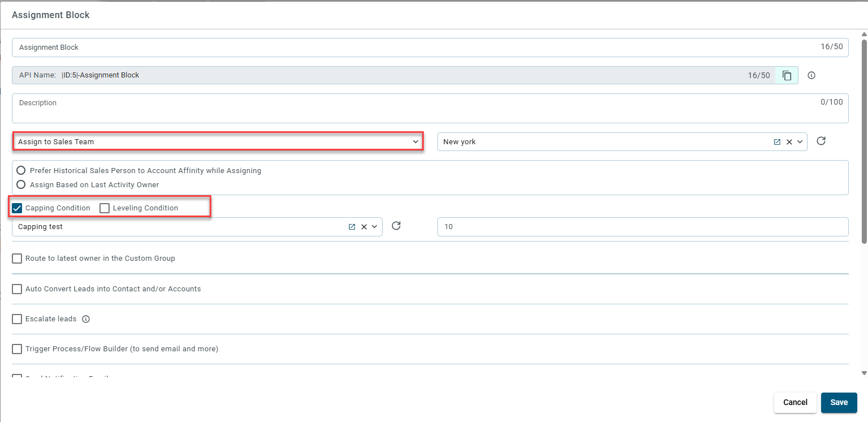Select Prefer Historical Sales Person radio option

[x=21, y=170]
